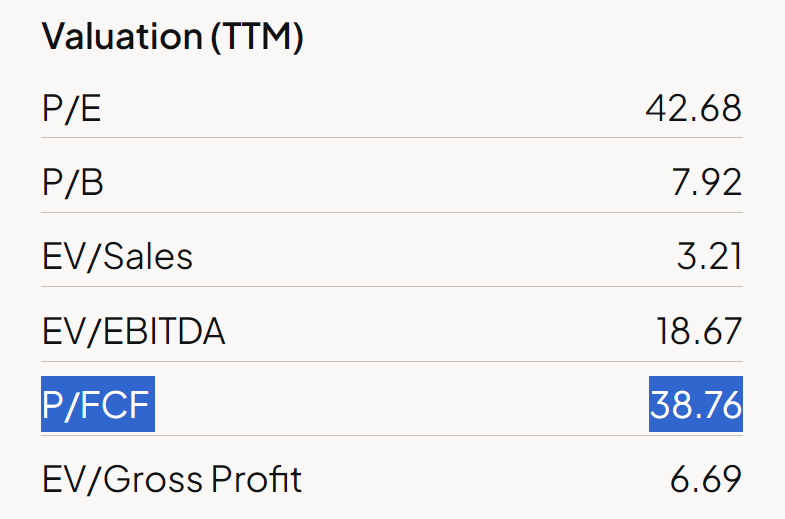Select the EV/Gross Profit metric label
Screen dimensions: 785x519
tap(171, 479)
